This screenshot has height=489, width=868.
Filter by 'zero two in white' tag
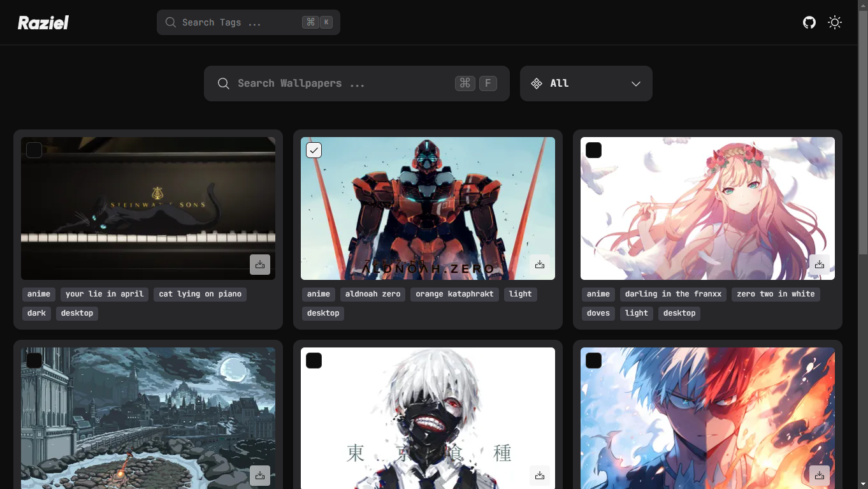776,294
